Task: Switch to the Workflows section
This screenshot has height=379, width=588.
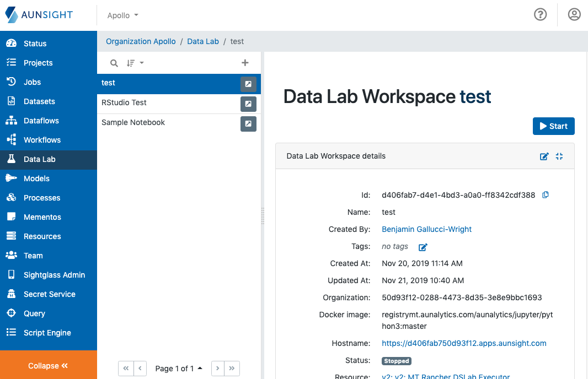Action: click(x=41, y=140)
